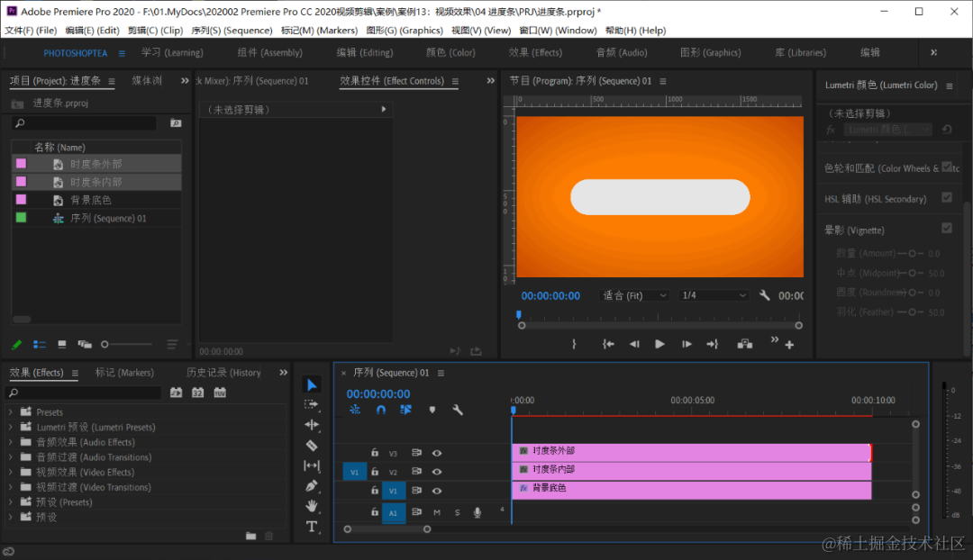Open the Markers panel tab
973x560 pixels.
point(124,373)
